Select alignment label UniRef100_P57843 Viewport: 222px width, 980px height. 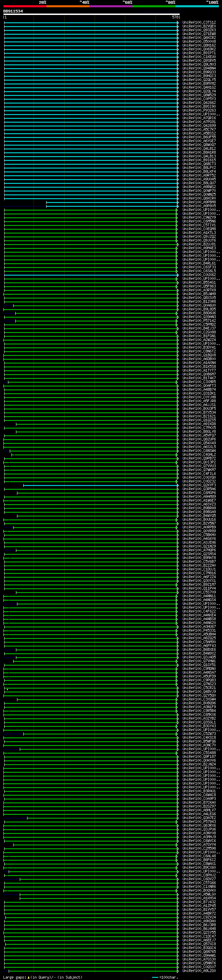tap(199, 821)
